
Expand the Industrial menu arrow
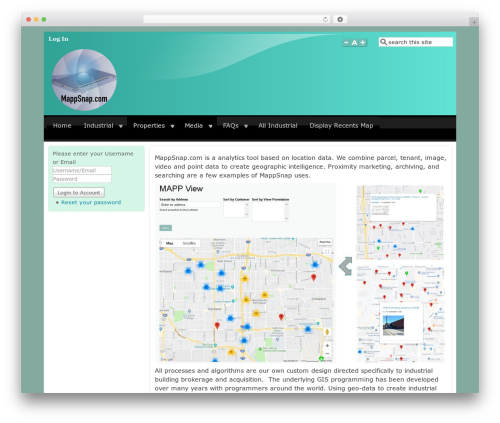pos(121,126)
